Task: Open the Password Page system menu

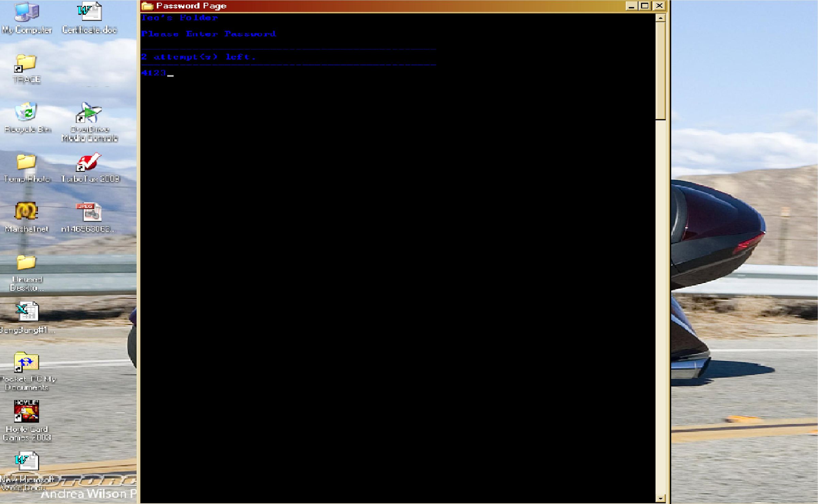Action: (147, 5)
